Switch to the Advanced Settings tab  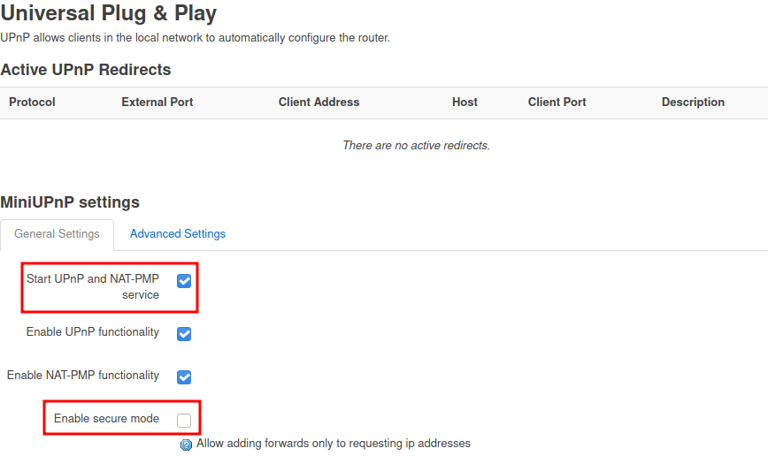pyautogui.click(x=177, y=234)
